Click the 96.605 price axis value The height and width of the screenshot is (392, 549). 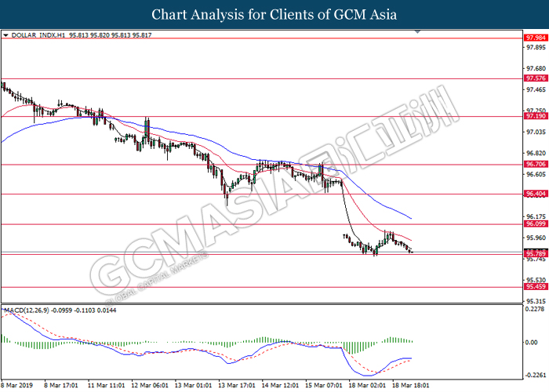536,174
